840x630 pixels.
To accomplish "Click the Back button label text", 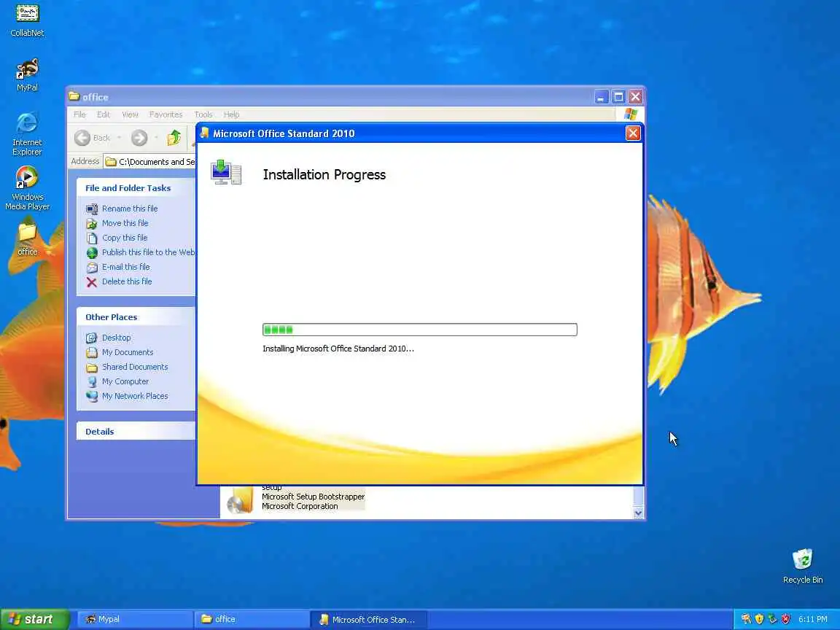I will pyautogui.click(x=101, y=138).
